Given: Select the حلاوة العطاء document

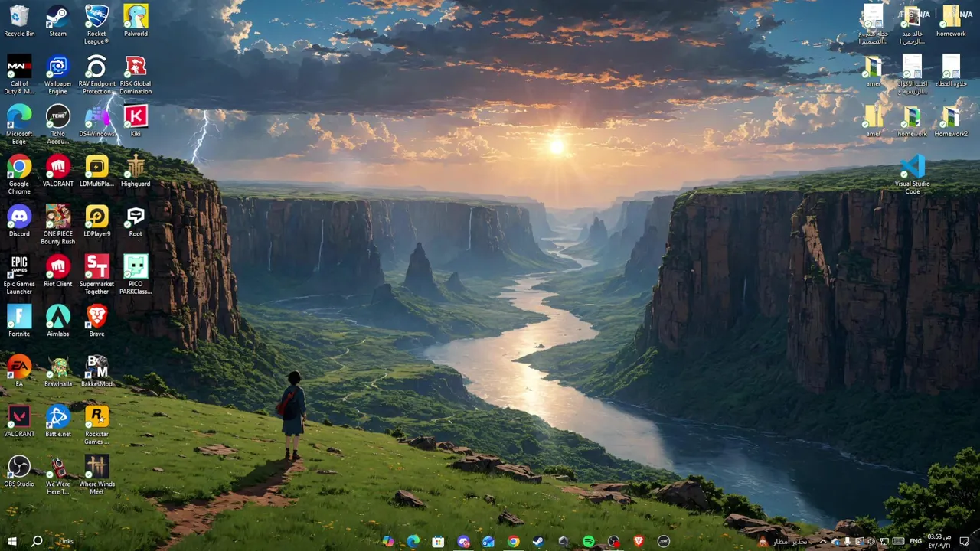Looking at the screenshot, I should pyautogui.click(x=951, y=71).
